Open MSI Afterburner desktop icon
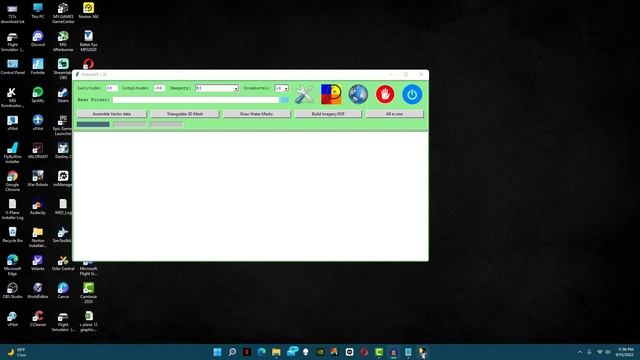Screen dimensions: 640x360 (63, 41)
